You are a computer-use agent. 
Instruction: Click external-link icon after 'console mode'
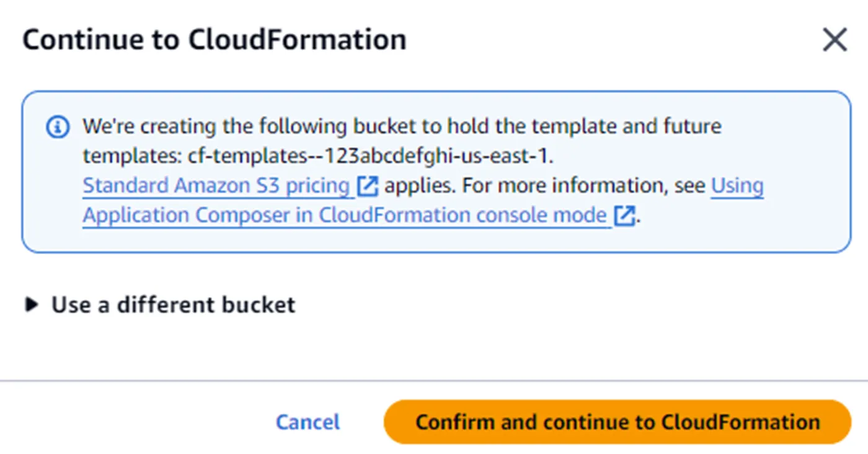(x=624, y=216)
